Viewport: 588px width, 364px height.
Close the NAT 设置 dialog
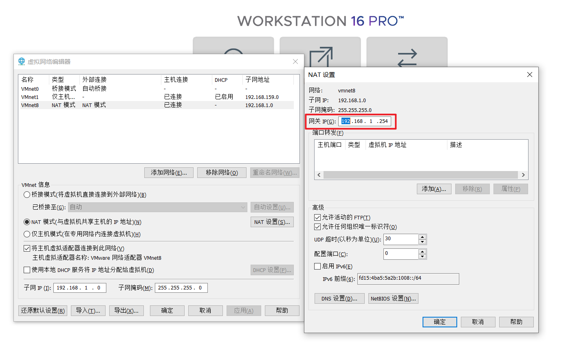(530, 75)
